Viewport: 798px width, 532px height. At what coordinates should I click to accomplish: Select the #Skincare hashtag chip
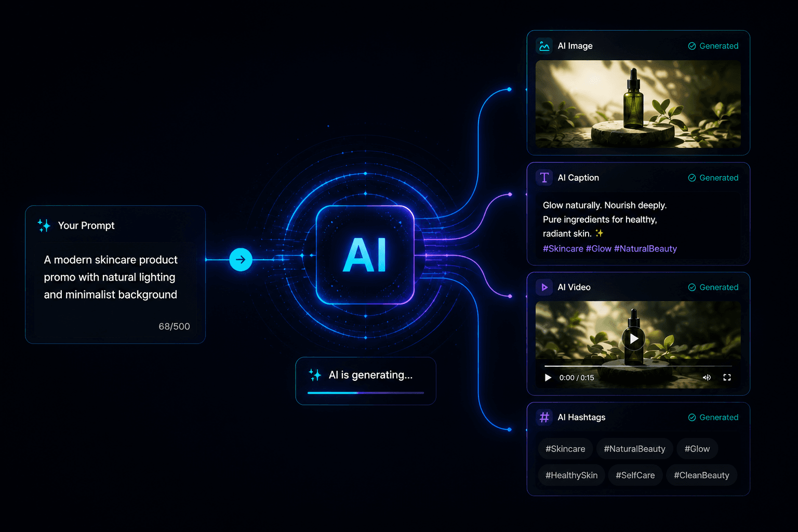[x=565, y=449]
